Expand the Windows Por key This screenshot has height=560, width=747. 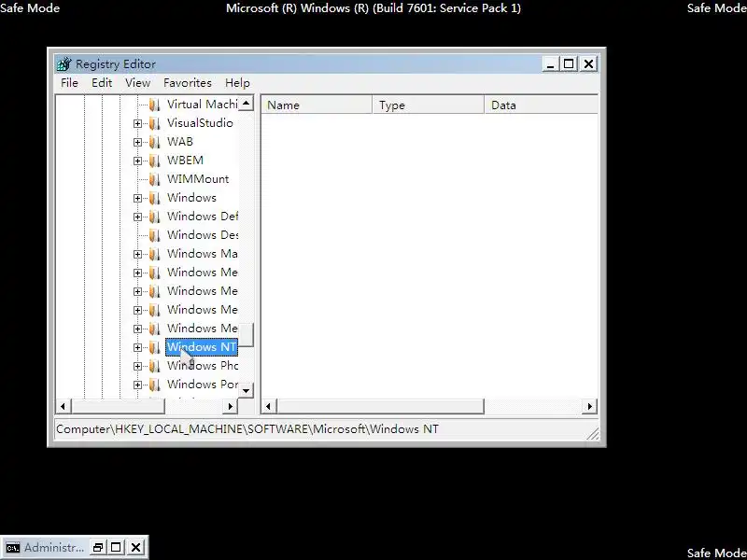pos(137,385)
